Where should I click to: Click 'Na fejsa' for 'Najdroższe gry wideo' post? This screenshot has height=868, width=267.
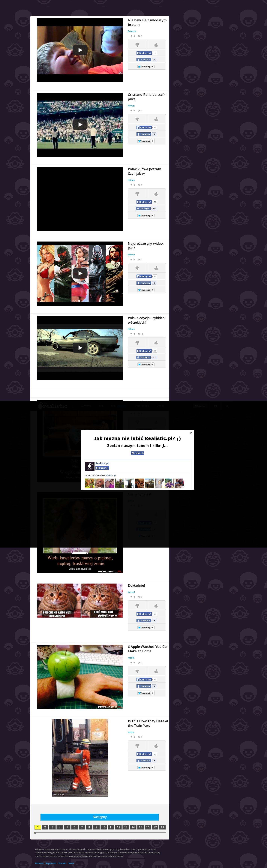(144, 283)
